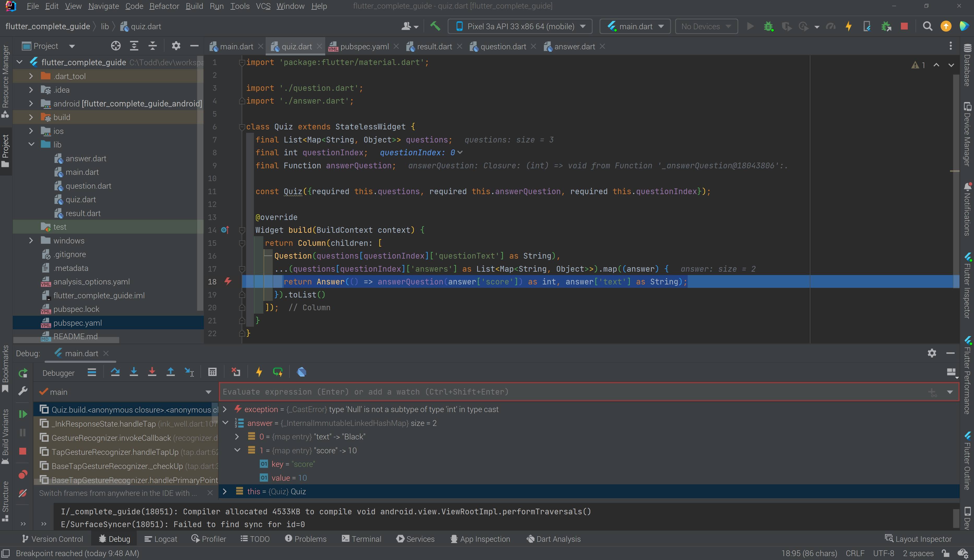Click the override gutter icon on line 14

pos(225,230)
